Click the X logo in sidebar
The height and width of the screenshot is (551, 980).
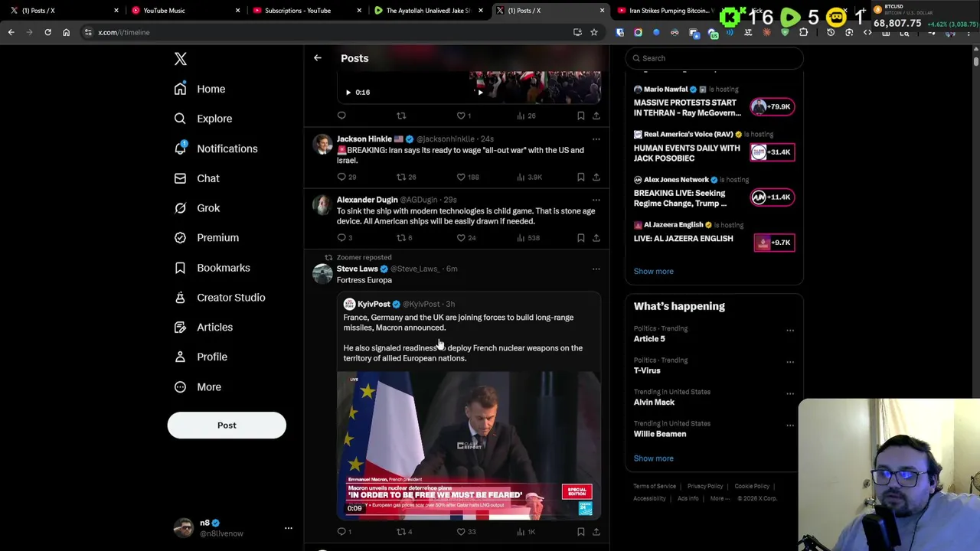180,59
